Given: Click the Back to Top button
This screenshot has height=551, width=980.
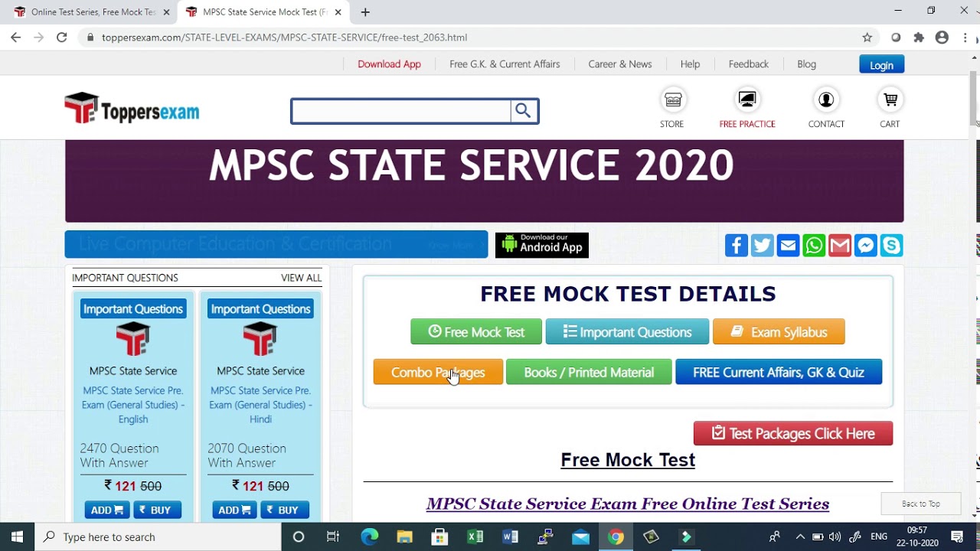Looking at the screenshot, I should point(920,504).
